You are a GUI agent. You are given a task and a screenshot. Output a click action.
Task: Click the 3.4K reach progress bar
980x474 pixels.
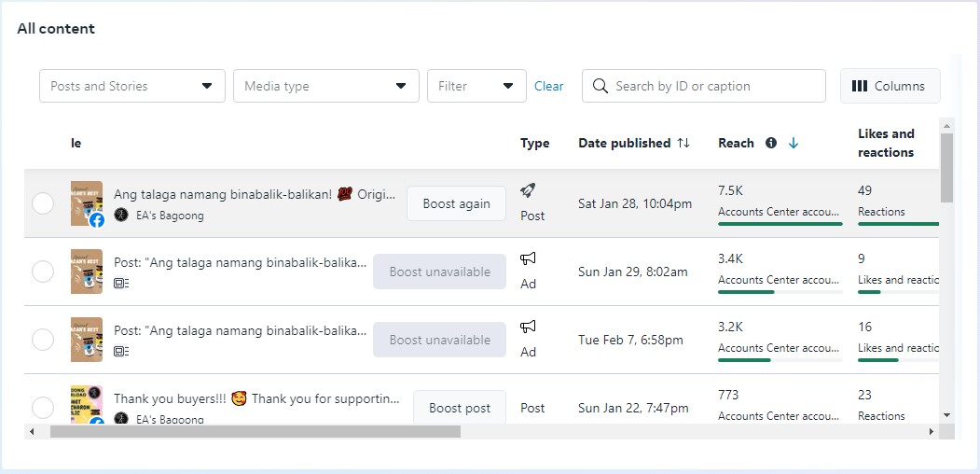(x=780, y=291)
